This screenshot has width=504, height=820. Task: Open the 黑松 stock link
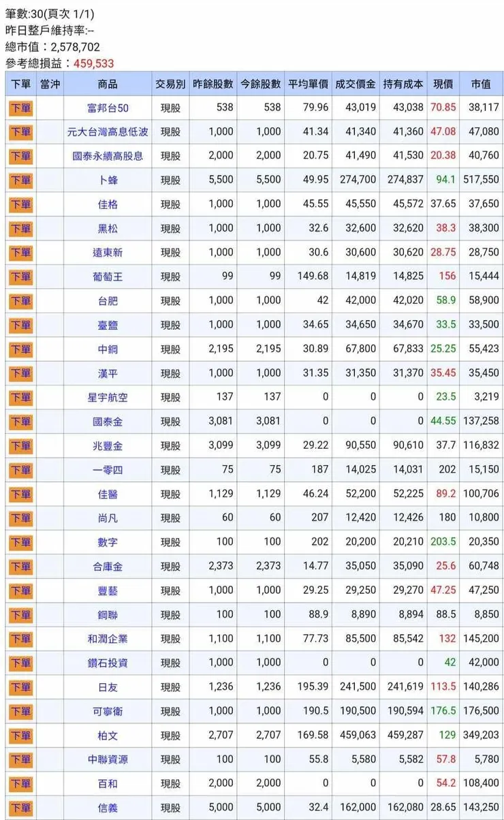click(x=108, y=228)
